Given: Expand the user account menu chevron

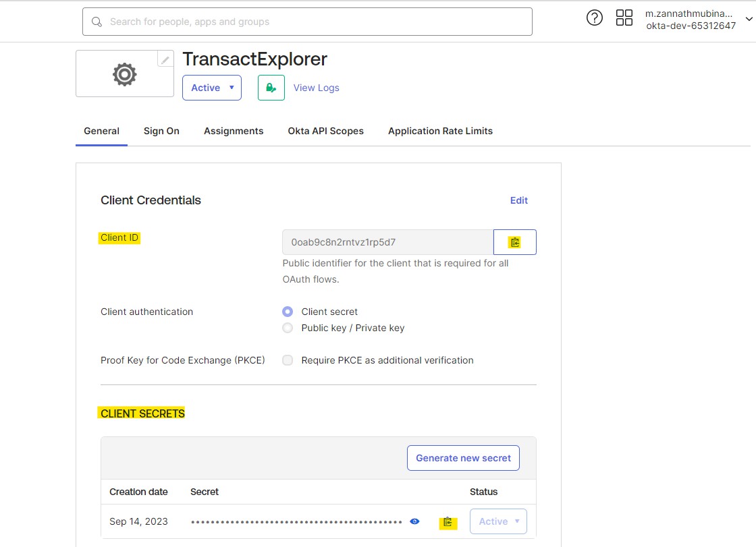Looking at the screenshot, I should click(x=748, y=20).
